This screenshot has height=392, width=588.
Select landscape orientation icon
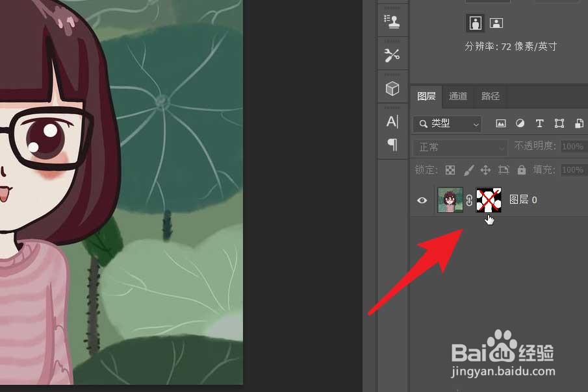(x=496, y=23)
